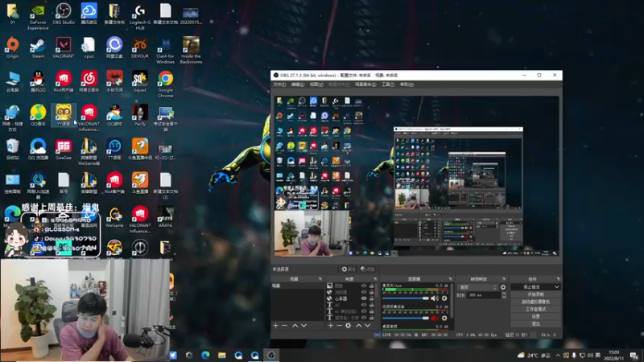Adjust 视频采集设备 volume slider
This screenshot has width=644, height=362.
pyautogui.click(x=406, y=318)
